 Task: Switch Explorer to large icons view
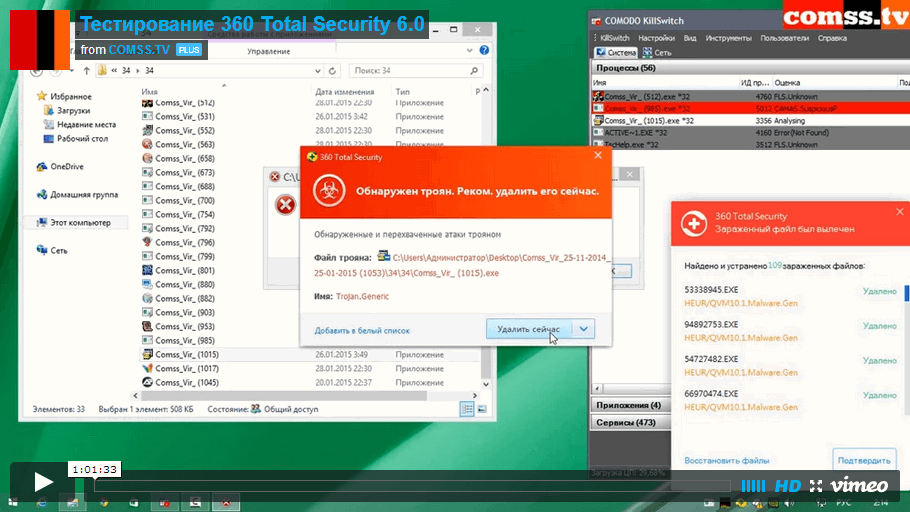[x=482, y=409]
